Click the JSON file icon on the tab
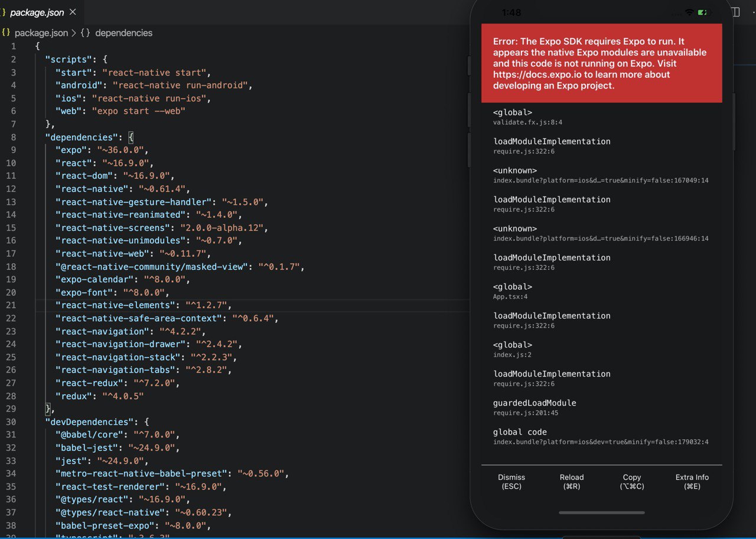 [4, 12]
